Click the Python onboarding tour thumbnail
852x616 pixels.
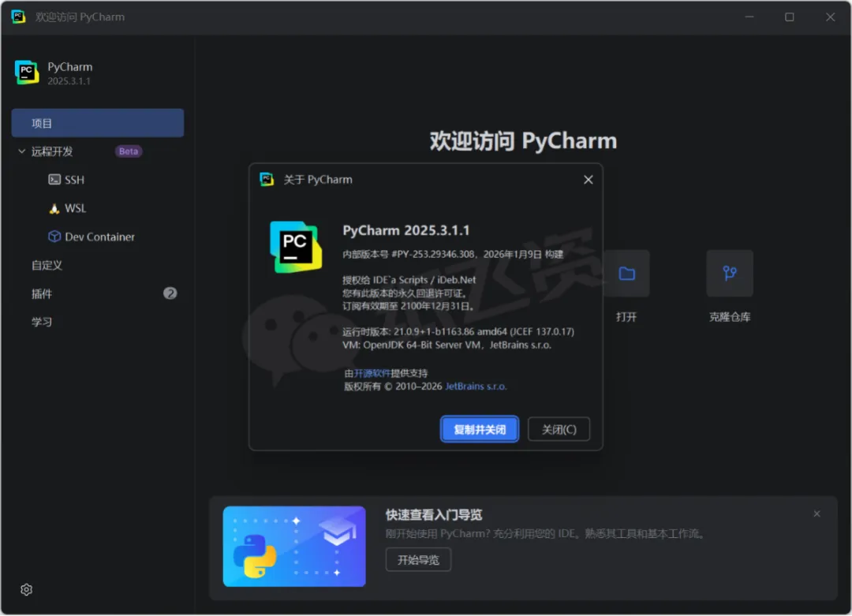coord(294,547)
